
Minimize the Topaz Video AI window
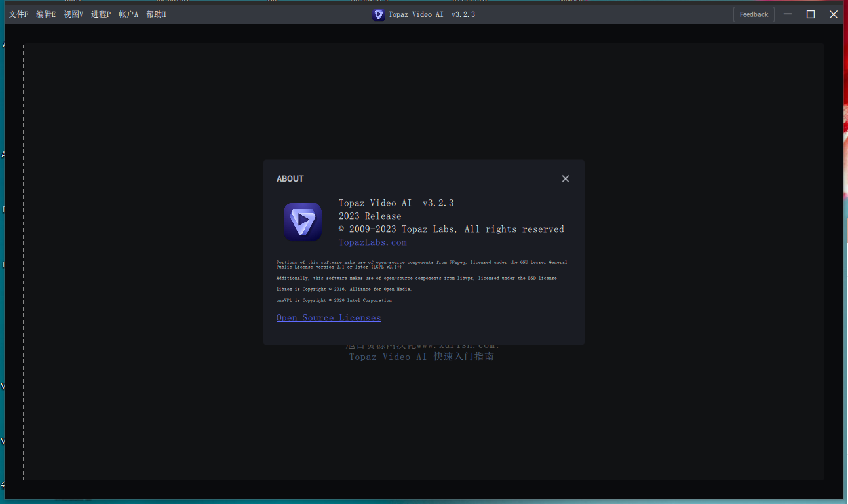(788, 14)
